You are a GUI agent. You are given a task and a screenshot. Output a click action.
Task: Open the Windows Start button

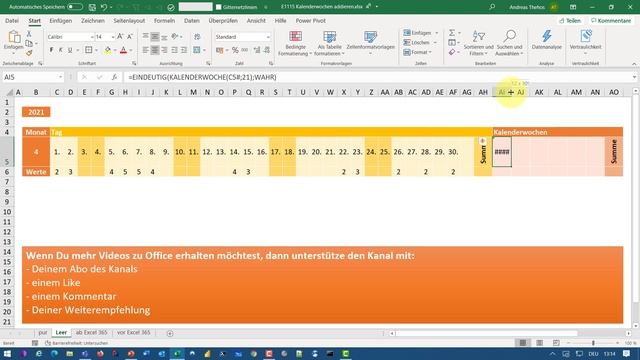(7, 353)
